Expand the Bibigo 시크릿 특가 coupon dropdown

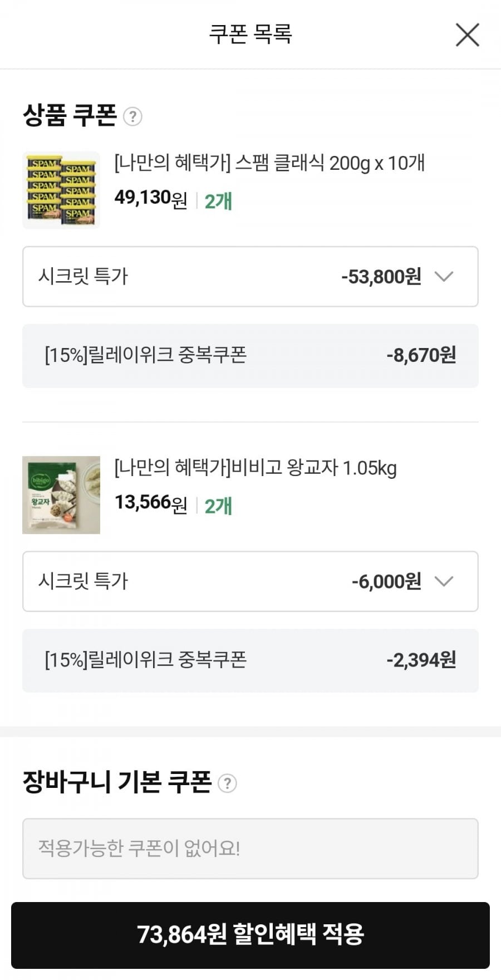click(250, 581)
